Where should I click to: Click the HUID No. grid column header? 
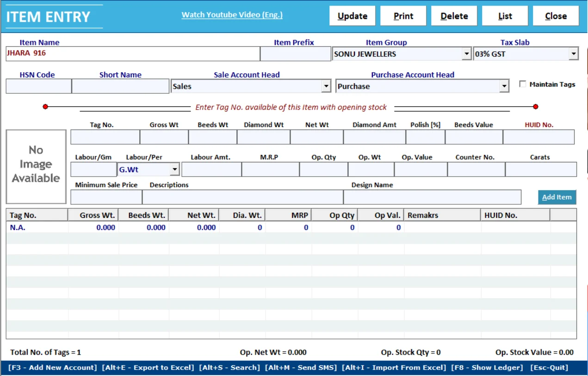[515, 215]
